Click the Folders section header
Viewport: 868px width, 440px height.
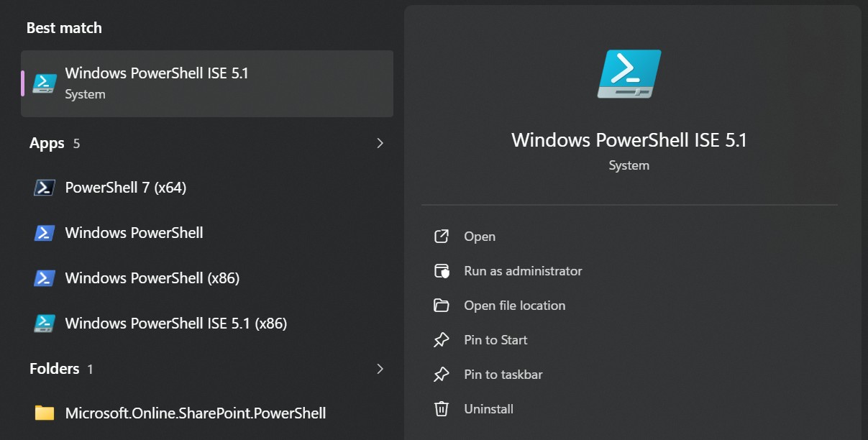tap(54, 369)
